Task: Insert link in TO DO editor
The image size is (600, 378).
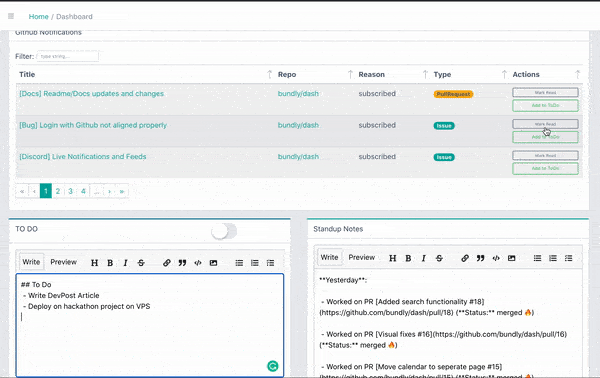Action: coord(166,263)
